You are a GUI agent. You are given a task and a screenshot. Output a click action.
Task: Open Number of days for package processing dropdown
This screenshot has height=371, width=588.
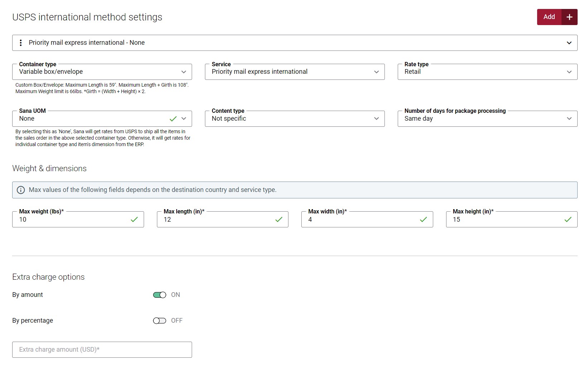point(488,119)
